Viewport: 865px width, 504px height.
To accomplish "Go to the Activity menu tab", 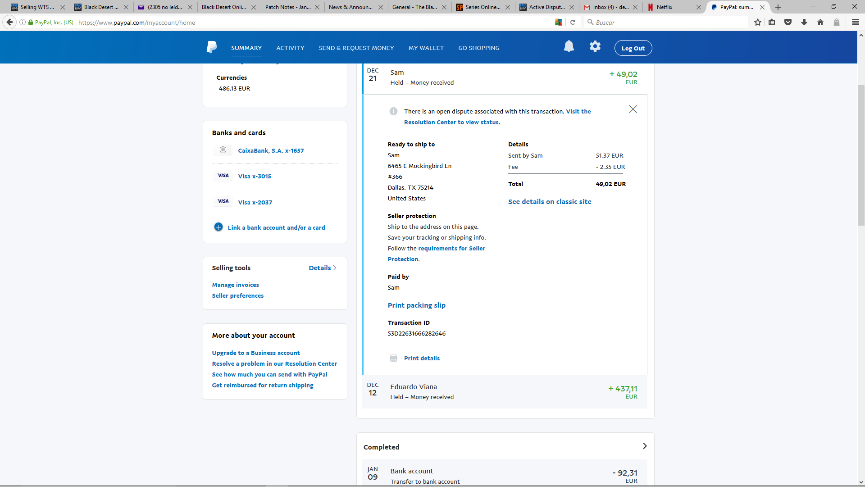I will (290, 48).
